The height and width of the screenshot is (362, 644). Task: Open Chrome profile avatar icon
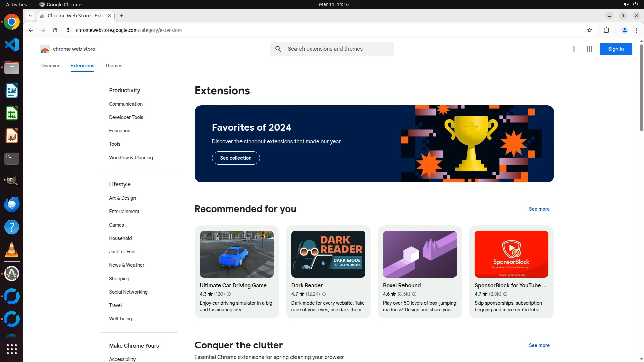pyautogui.click(x=624, y=30)
